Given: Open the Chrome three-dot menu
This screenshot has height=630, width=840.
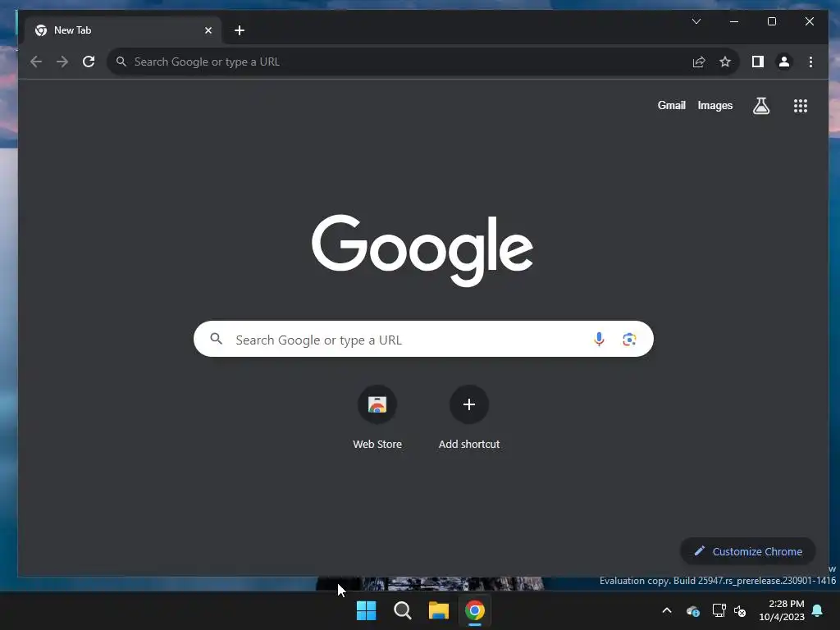Looking at the screenshot, I should click(x=810, y=62).
